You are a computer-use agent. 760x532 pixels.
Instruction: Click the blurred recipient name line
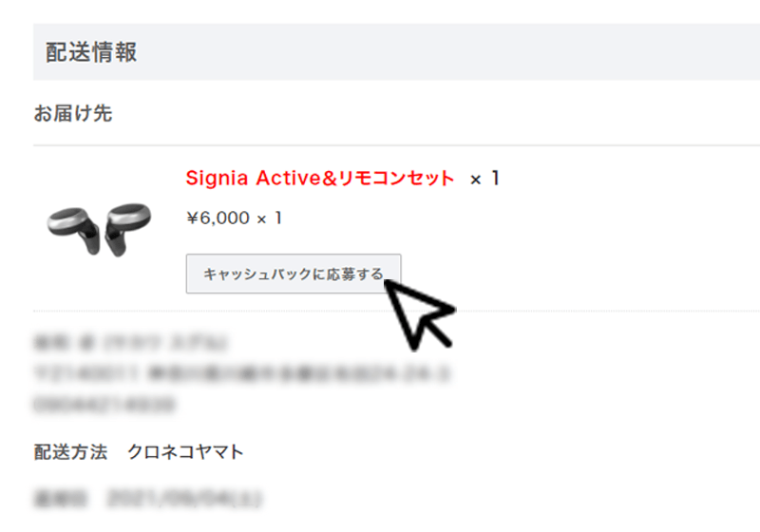coord(131,343)
